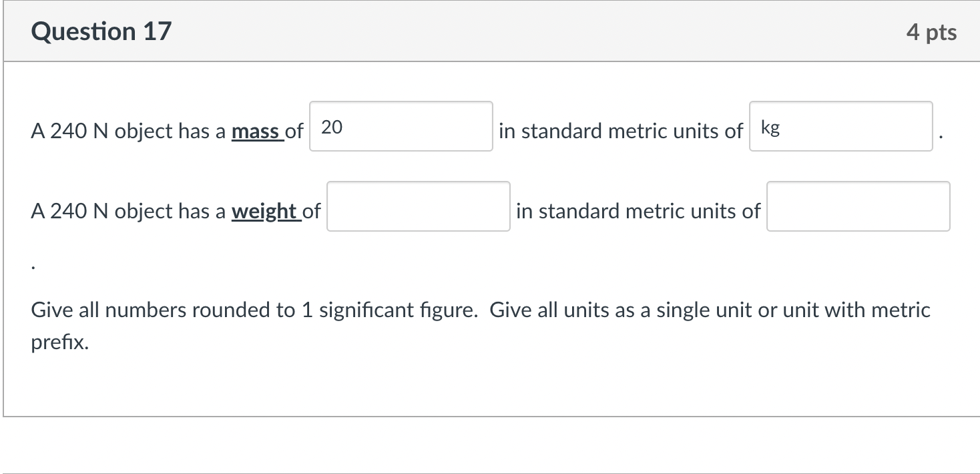Click "240 N" in the mass sentence
980x474 pixels.
coord(79,132)
